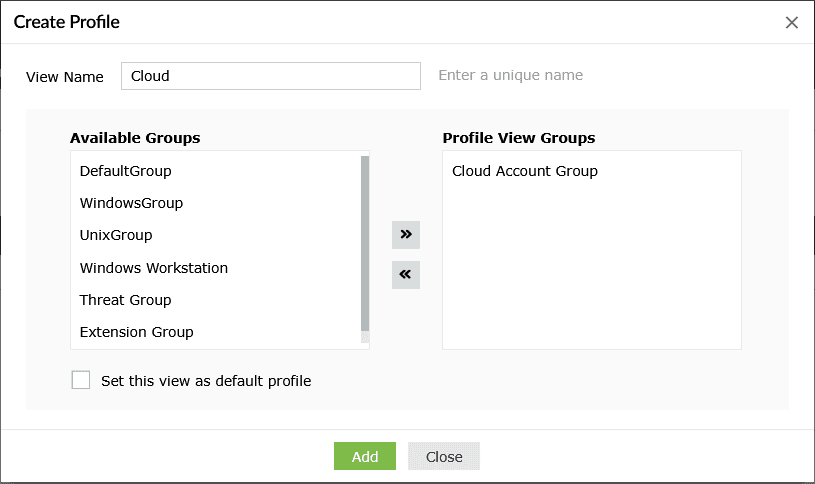
Task: Click the Set this view as default profile label
Action: coord(206,381)
